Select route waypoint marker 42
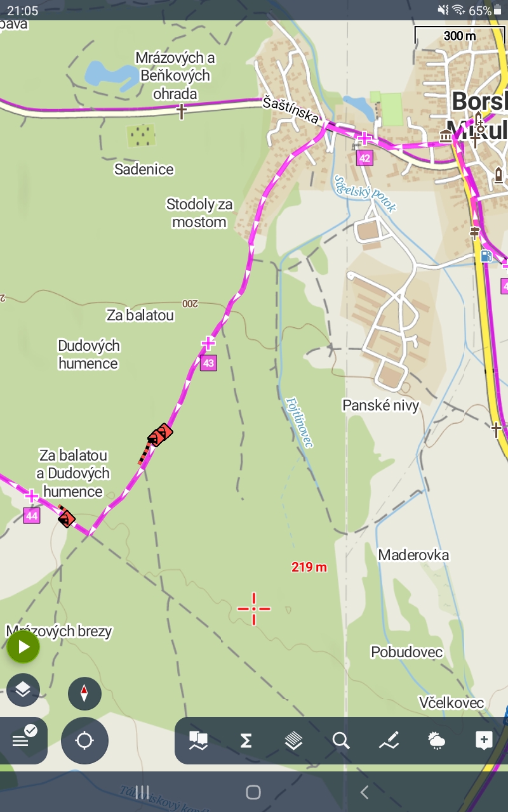The height and width of the screenshot is (812, 508). coord(364,158)
